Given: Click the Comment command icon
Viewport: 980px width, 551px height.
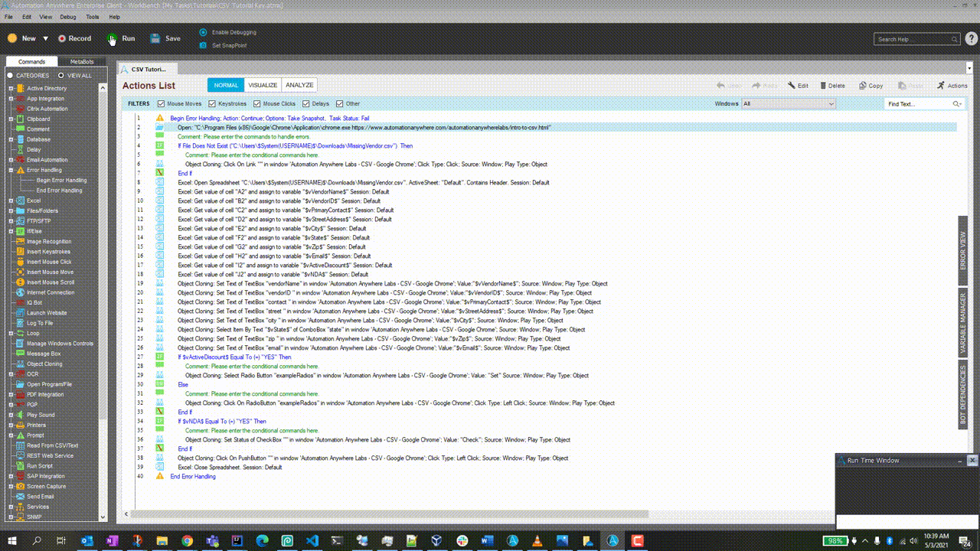Looking at the screenshot, I should coord(21,129).
